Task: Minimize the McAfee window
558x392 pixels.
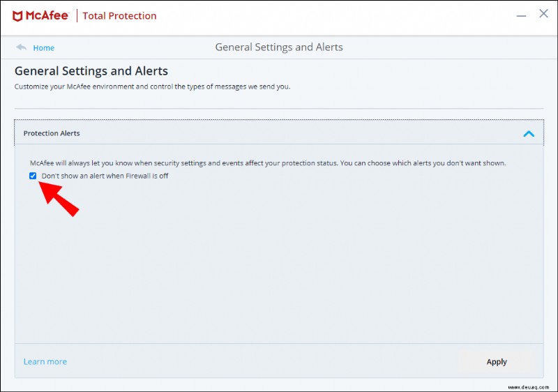Action: (x=521, y=15)
